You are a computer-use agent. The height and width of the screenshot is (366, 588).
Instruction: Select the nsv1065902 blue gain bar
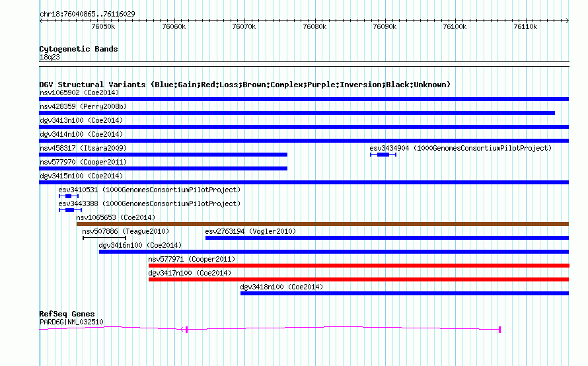pos(304,99)
